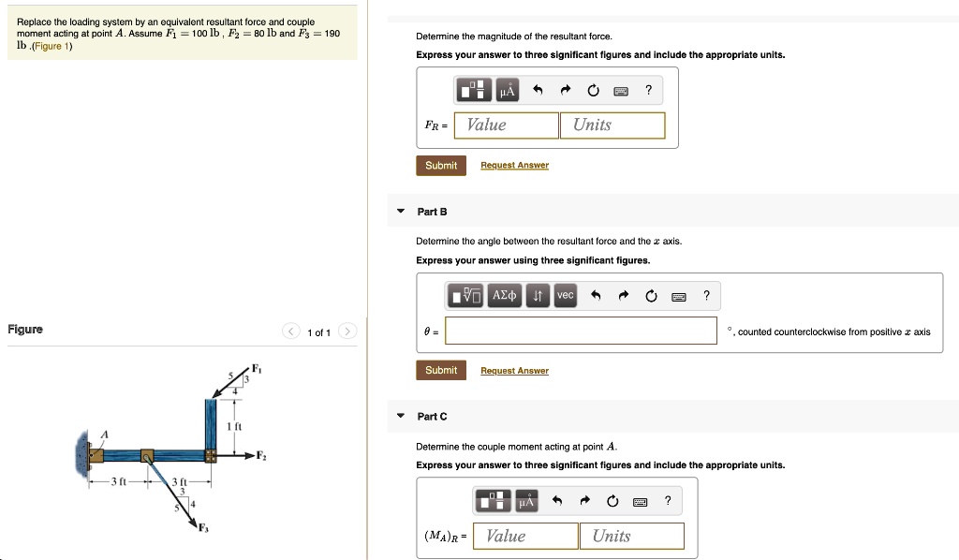Click the redo arrow in Part A toolbar

point(566,90)
